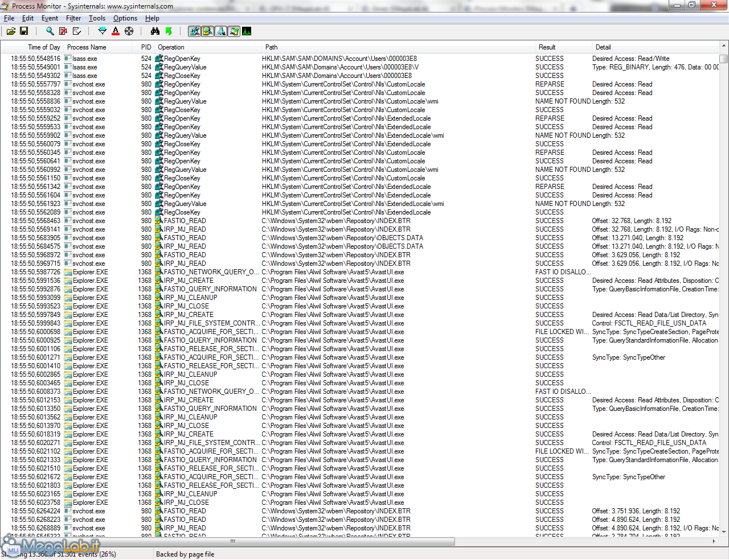Click the horizontal scrollbar right arrow
This screenshot has width=729, height=560.
pos(714,541)
